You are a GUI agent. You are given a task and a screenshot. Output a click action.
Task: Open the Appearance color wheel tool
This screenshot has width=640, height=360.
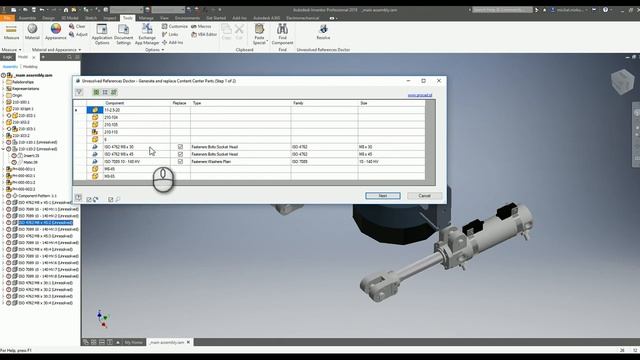pos(56,32)
